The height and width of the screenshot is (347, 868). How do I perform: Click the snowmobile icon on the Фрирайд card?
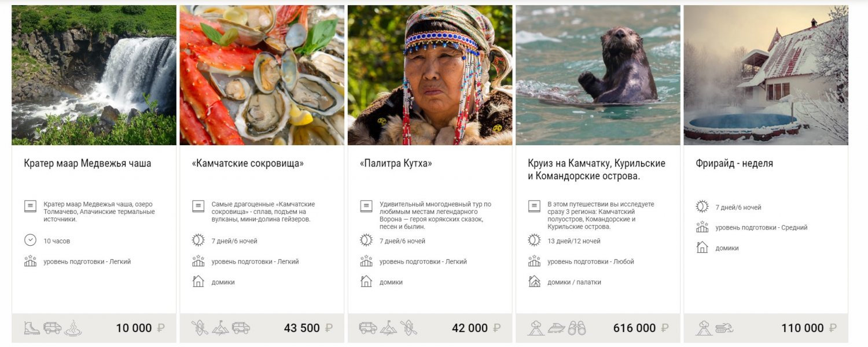(724, 328)
